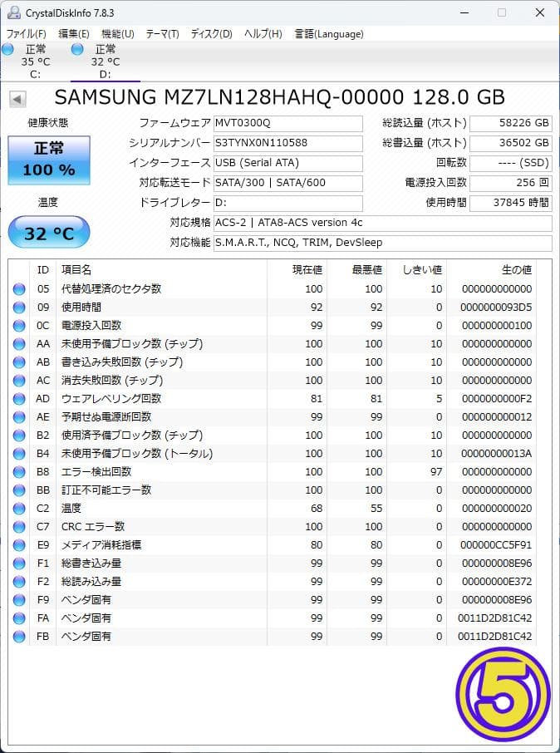Image resolution: width=560 pixels, height=753 pixels.
Task: Click raw value 0000000093D5
Action: 496,308
